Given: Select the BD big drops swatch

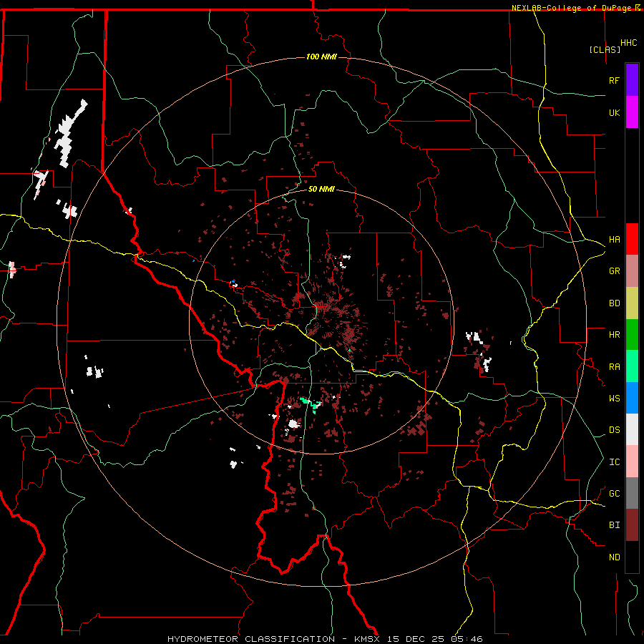Looking at the screenshot, I should 632,303.
